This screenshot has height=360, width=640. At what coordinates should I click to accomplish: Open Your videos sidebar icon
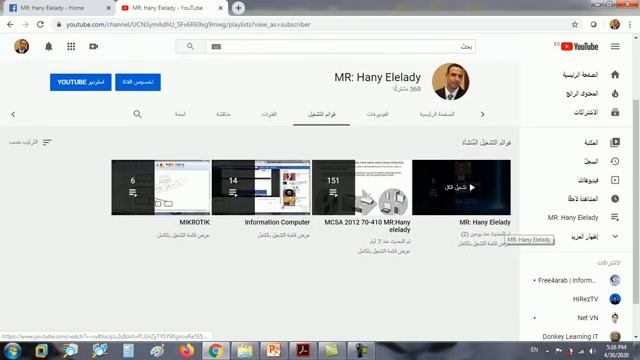[x=615, y=180]
